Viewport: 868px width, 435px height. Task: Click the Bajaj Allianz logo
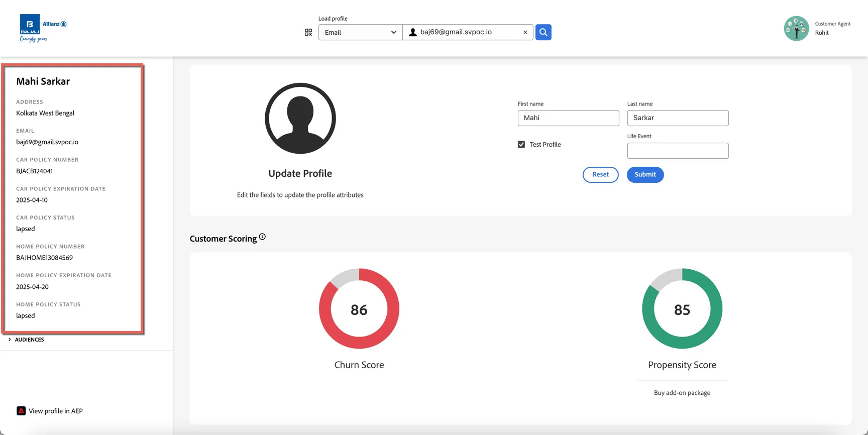tap(43, 28)
